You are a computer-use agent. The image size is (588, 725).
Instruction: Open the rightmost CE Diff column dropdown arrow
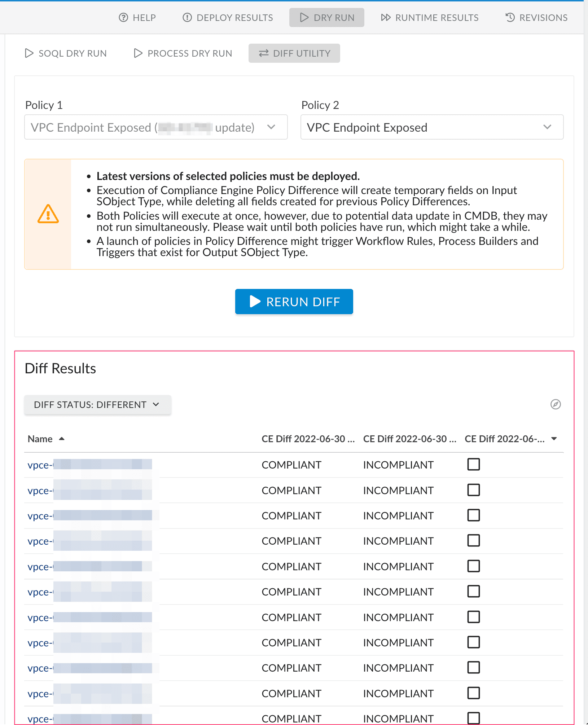coord(554,439)
